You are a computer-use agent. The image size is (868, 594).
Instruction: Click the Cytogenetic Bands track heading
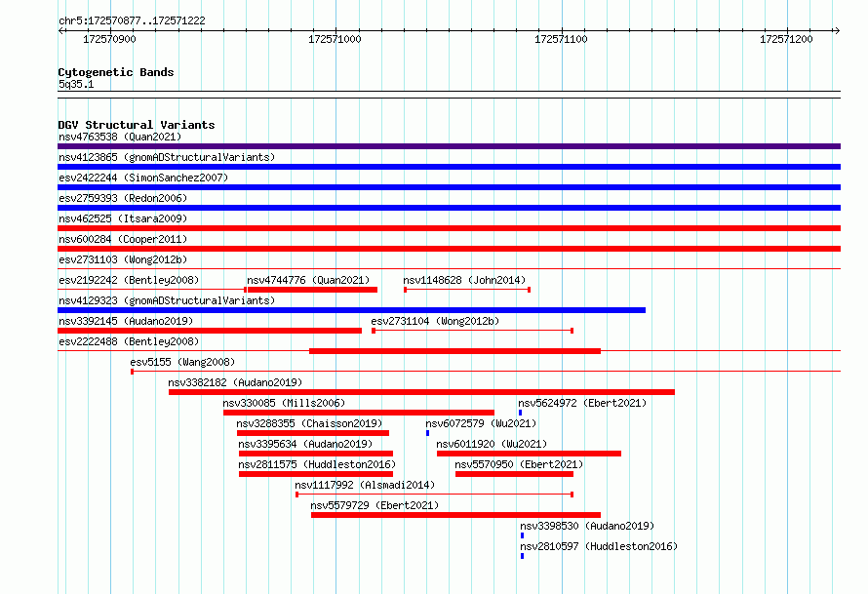click(116, 72)
